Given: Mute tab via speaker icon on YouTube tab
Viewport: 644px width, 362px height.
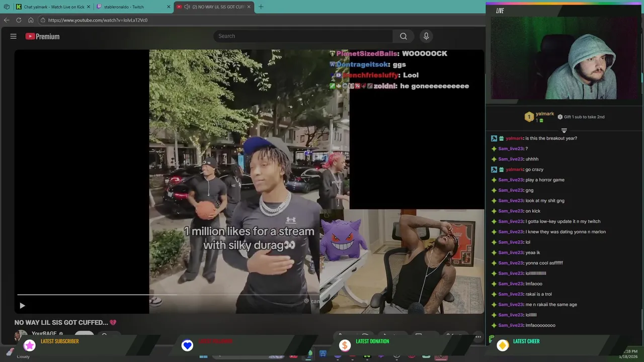Looking at the screenshot, I should [187, 7].
